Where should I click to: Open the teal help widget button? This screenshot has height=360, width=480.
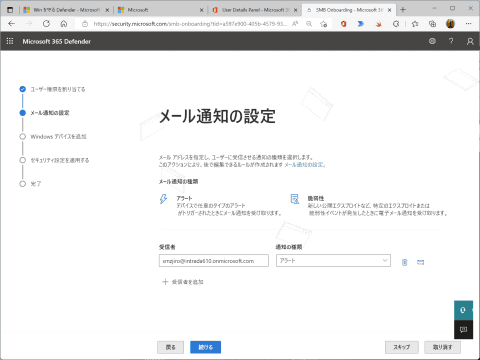pyautogui.click(x=463, y=310)
